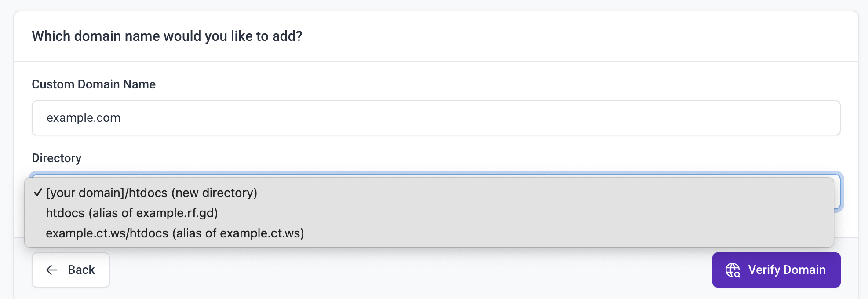Click the example.com text in the field

pos(84,118)
